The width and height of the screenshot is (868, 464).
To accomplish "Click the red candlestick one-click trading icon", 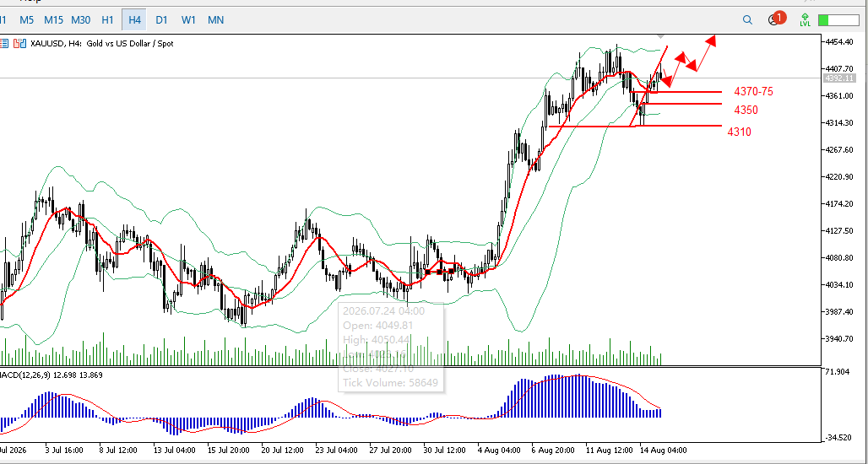I will pos(20,43).
